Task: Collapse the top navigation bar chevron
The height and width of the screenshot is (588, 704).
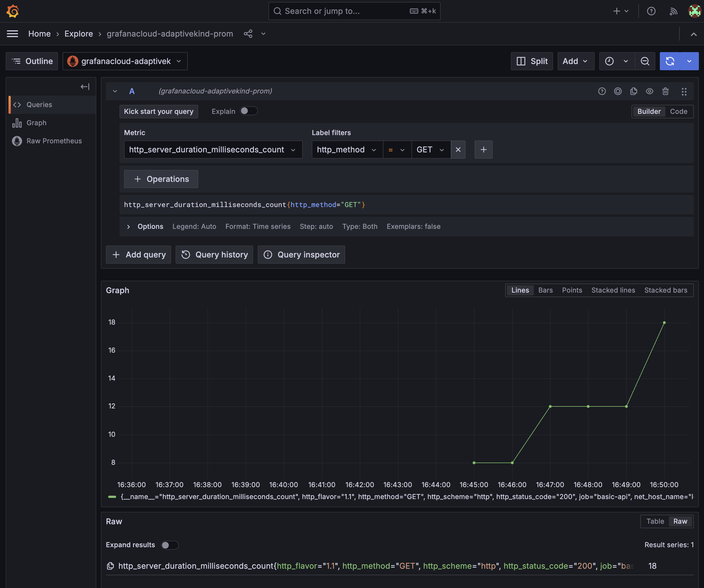Action: click(694, 34)
